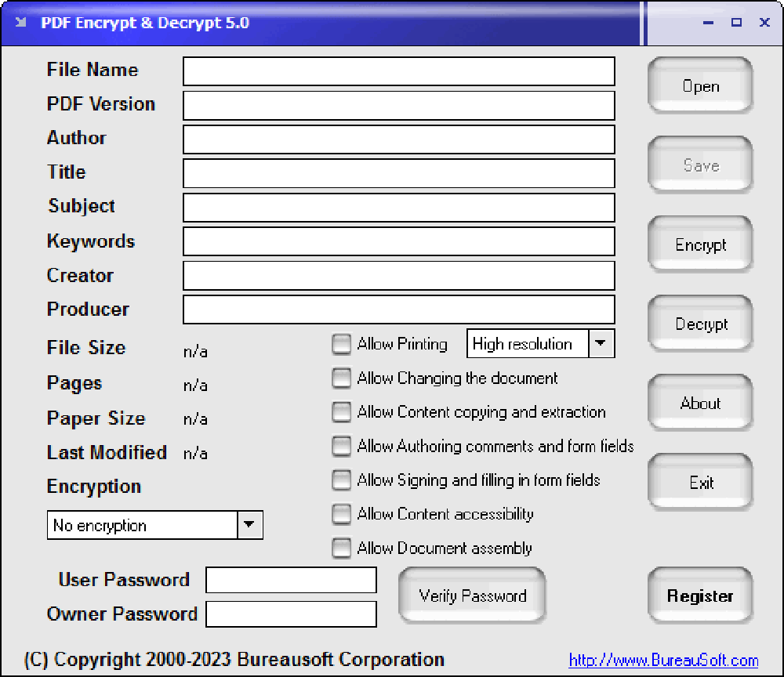
Task: Open the About dialog
Action: point(700,404)
